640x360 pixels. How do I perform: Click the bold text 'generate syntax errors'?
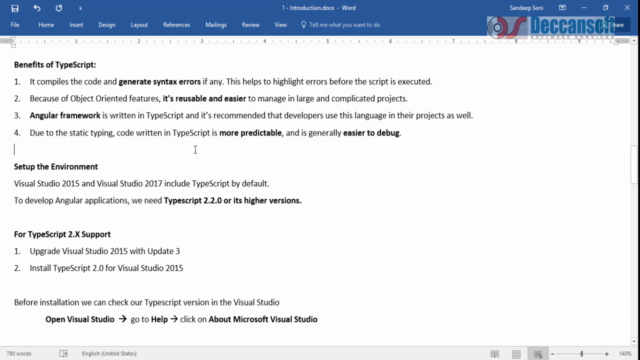click(x=160, y=82)
